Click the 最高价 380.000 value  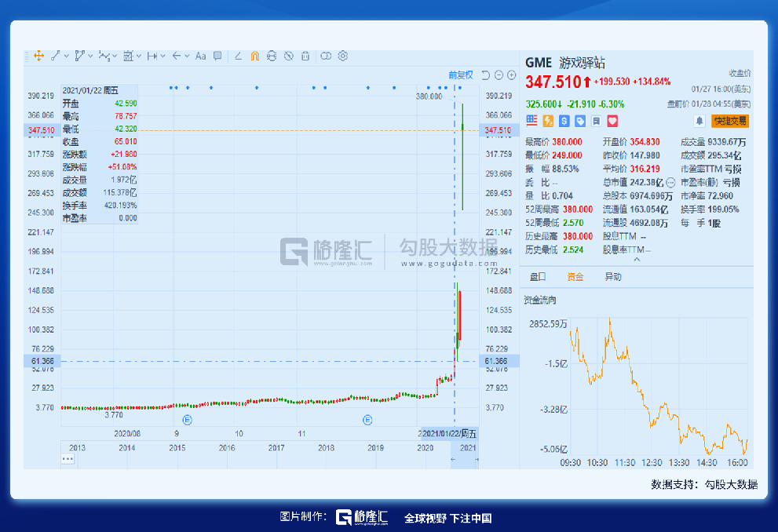point(567,142)
